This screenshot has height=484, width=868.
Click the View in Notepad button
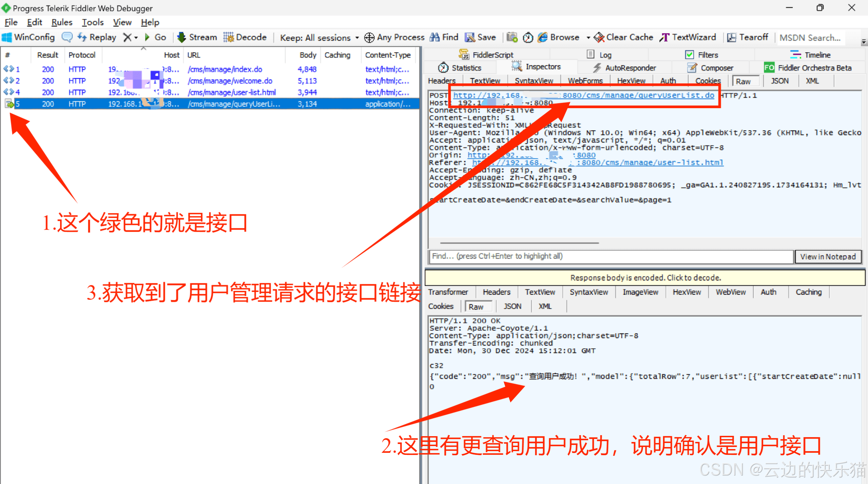point(827,256)
